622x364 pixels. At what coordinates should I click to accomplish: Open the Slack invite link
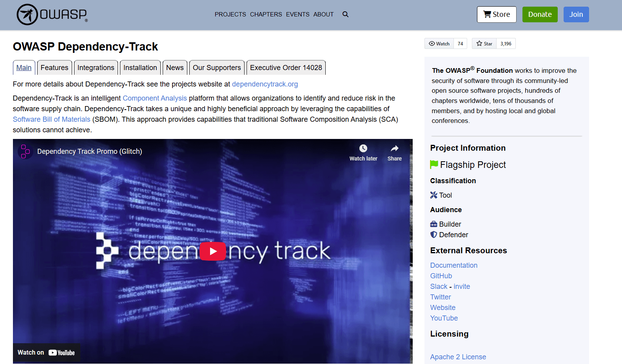tap(462, 287)
